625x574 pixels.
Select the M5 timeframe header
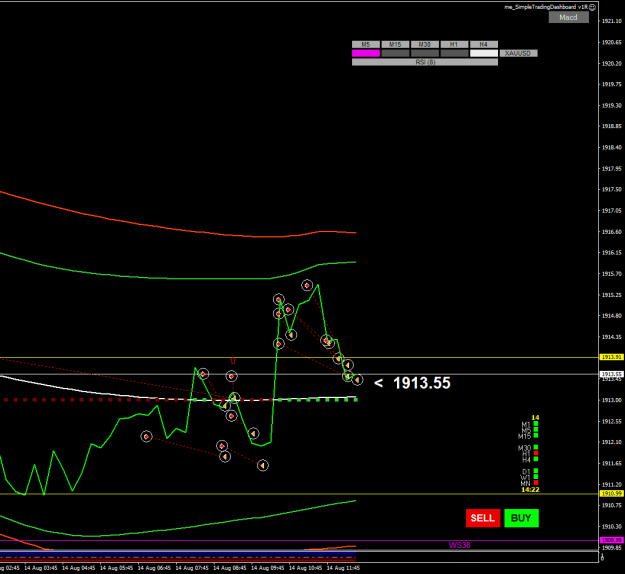coord(366,44)
